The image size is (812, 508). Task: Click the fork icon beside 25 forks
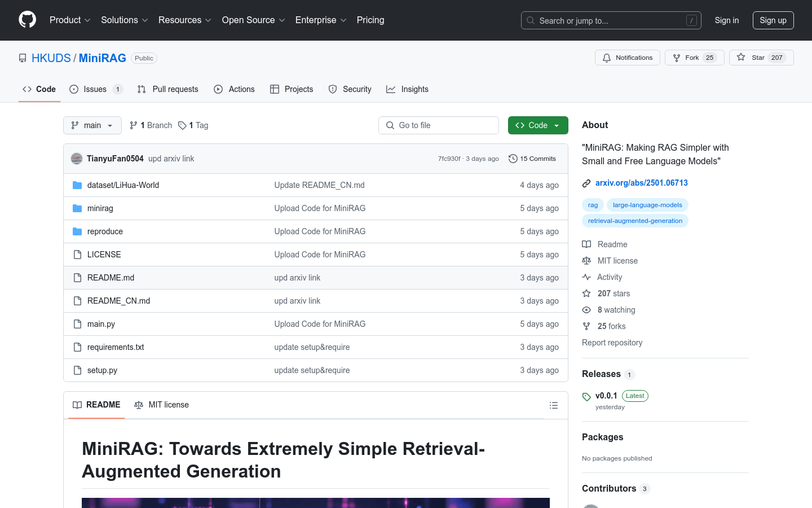click(x=586, y=326)
